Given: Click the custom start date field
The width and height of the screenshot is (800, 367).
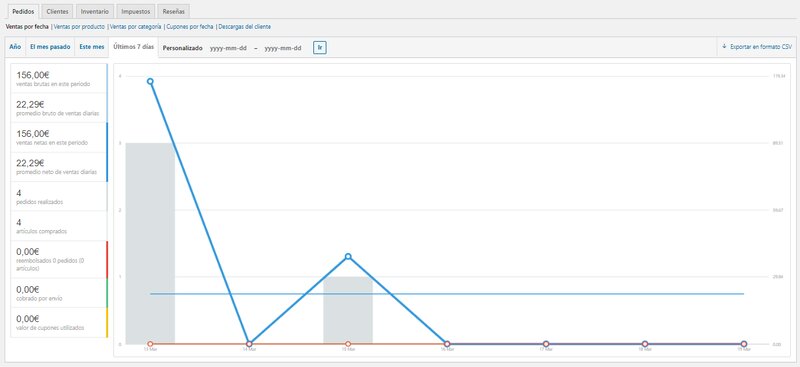Looking at the screenshot, I should 228,48.
